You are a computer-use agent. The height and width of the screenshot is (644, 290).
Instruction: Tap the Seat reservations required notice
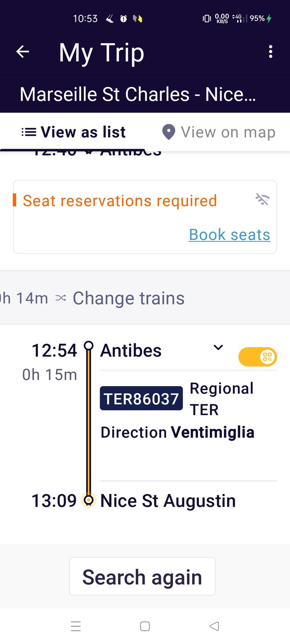(120, 201)
